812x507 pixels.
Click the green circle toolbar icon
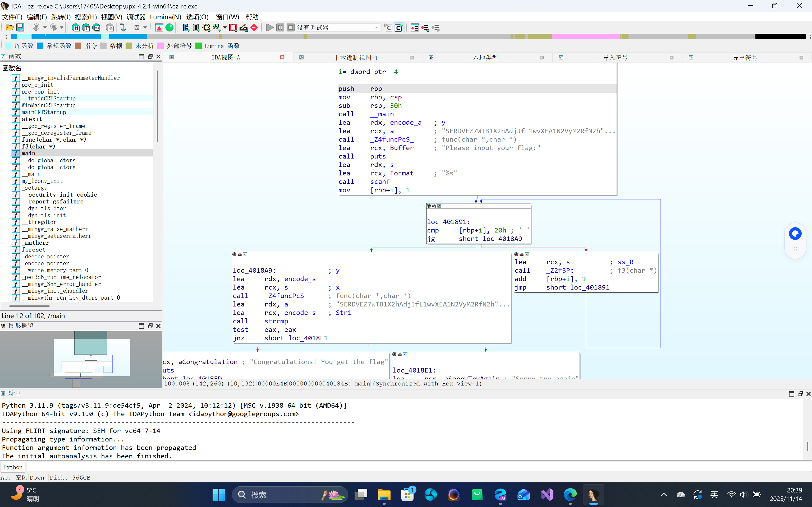(169, 27)
